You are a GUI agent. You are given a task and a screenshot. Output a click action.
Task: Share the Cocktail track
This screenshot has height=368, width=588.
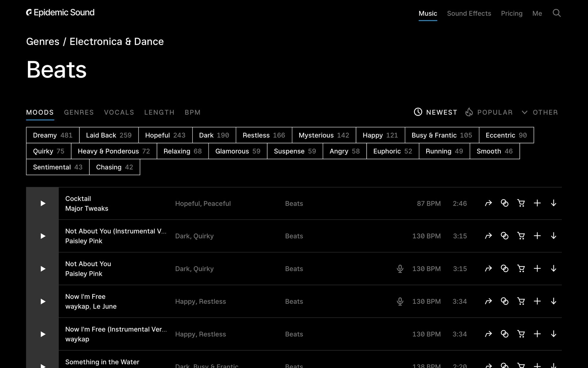(x=488, y=203)
